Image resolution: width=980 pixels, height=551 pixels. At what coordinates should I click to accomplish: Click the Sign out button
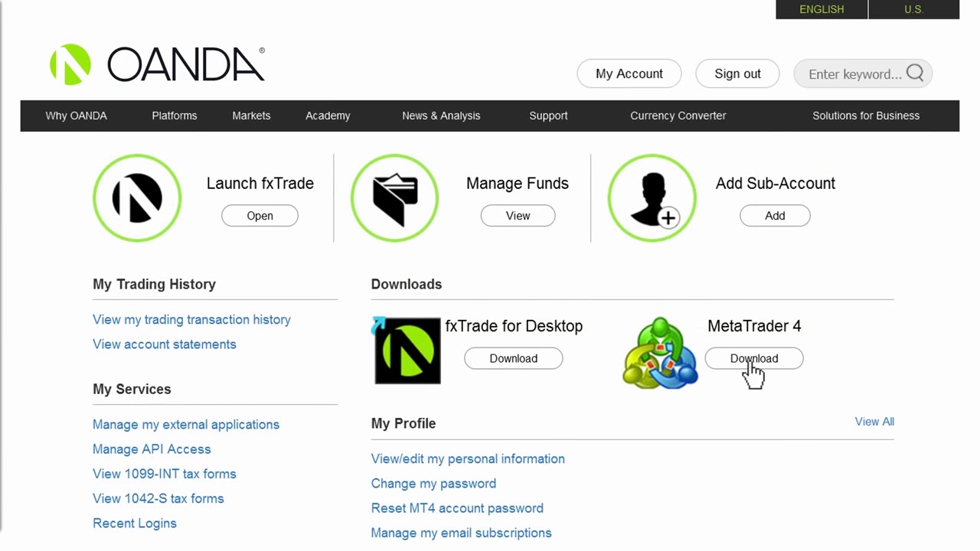(x=737, y=73)
